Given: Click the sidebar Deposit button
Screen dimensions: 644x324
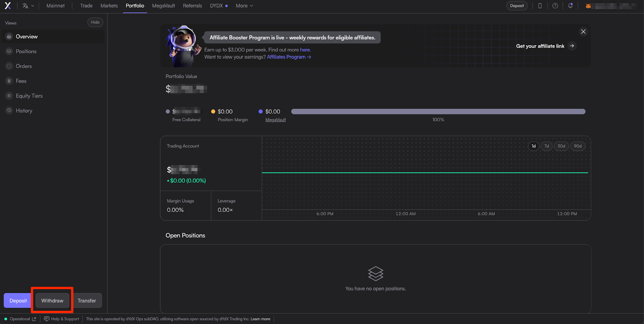Looking at the screenshot, I should coord(18,301).
